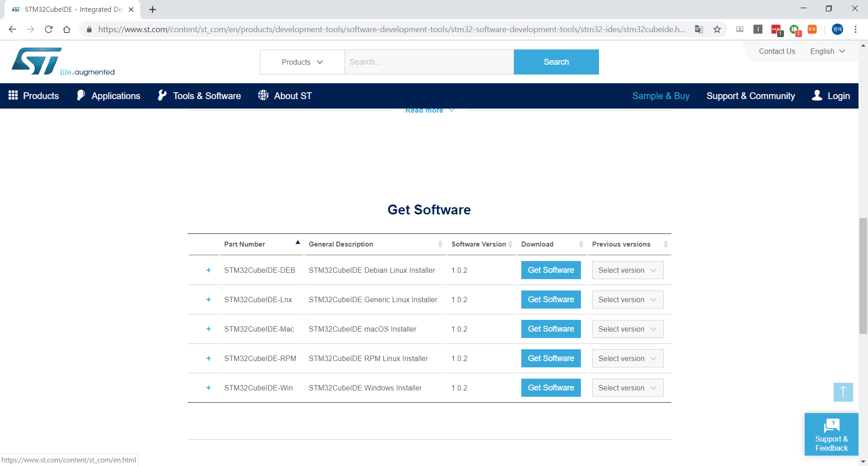Open Select version dropdown for STM32CubeIDE-RPM
The height and width of the screenshot is (466, 868).
[627, 358]
